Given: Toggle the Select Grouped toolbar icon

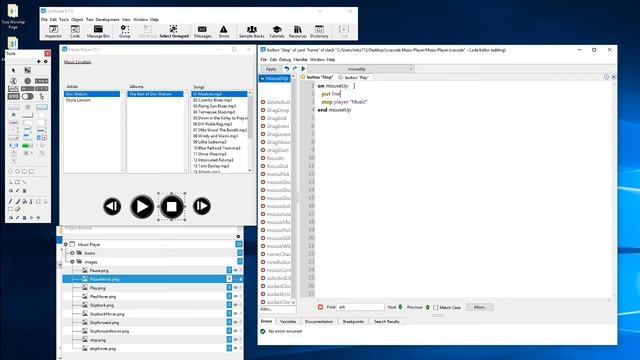Looking at the screenshot, I should [174, 31].
